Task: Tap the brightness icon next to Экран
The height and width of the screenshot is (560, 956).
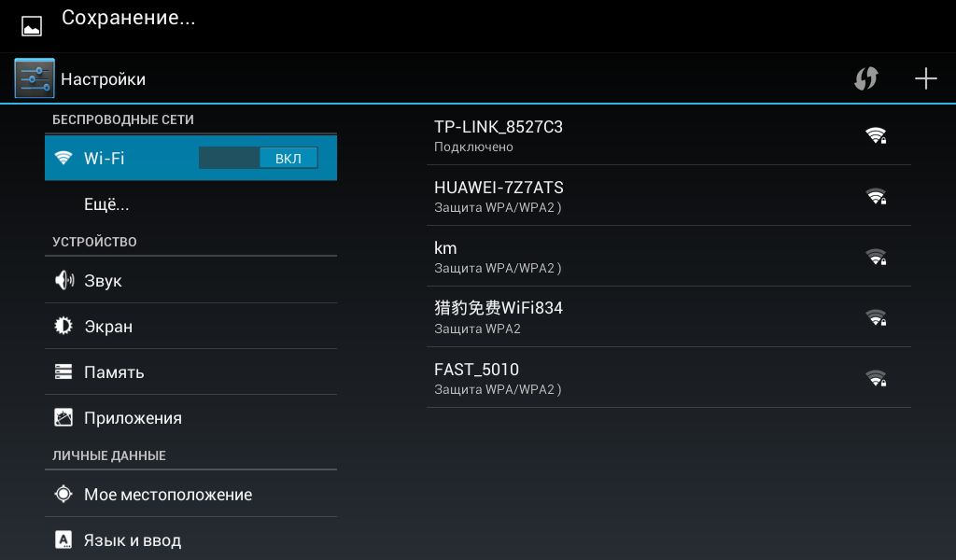Action: [x=63, y=326]
